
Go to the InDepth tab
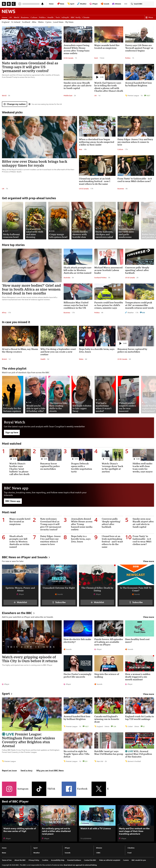pos(65,17)
